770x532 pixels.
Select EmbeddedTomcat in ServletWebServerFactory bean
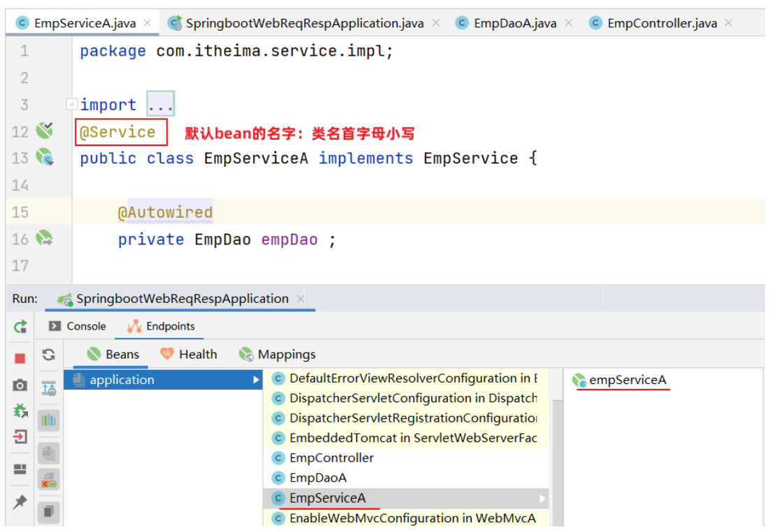coord(406,438)
